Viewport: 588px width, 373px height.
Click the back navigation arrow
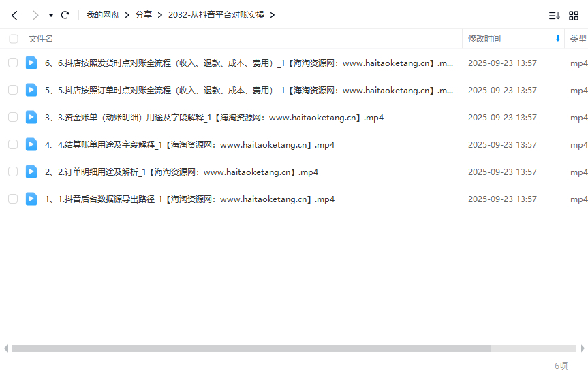(14, 15)
